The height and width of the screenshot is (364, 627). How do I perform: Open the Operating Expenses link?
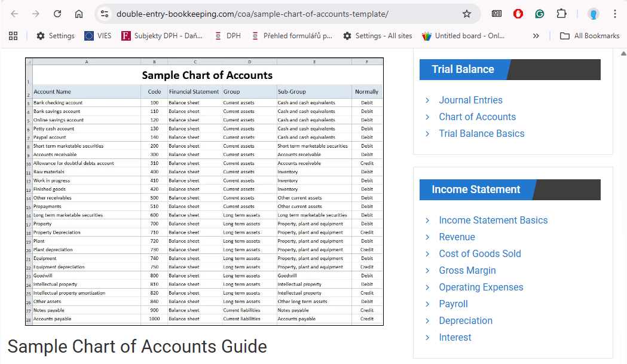(x=481, y=287)
